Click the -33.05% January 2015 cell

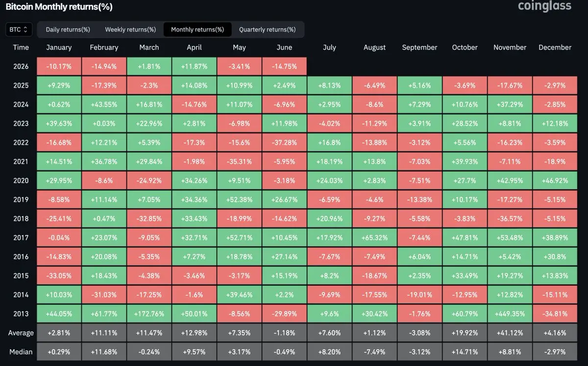59,276
